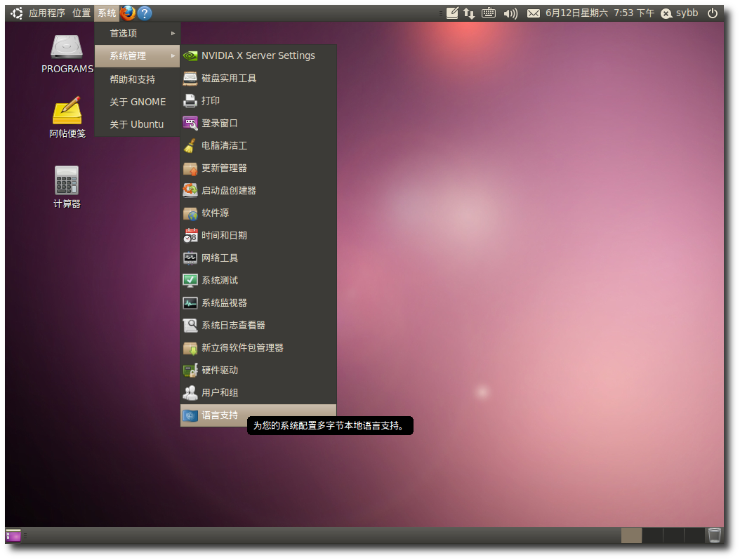
Task: Click the blue help question mark icon
Action: [145, 13]
